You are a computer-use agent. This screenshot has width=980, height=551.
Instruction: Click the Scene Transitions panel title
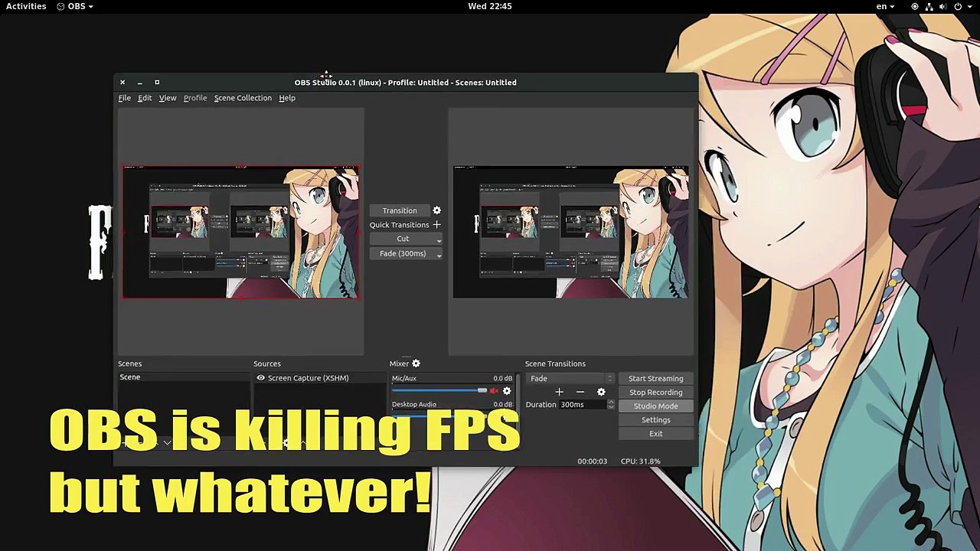(555, 364)
